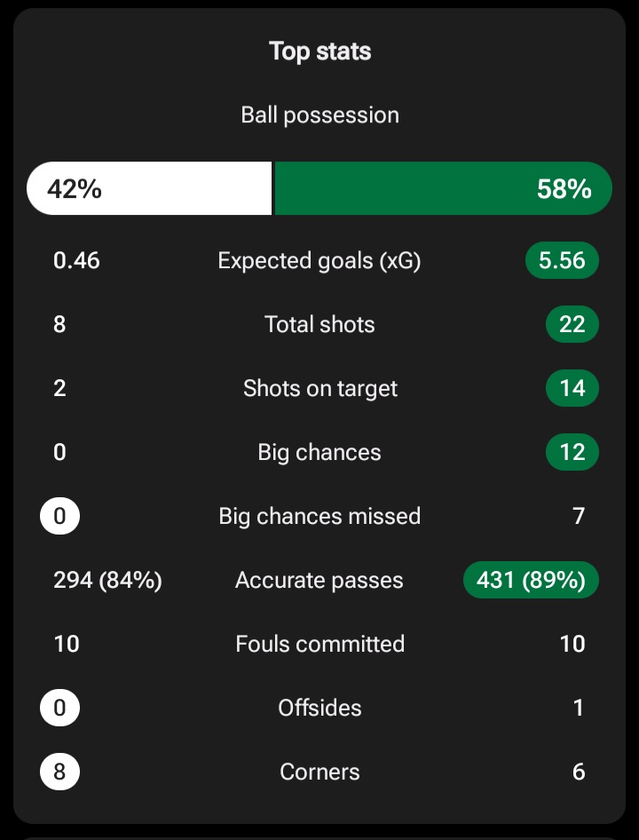Click the Fouls committed label
639x840 pixels.
[319, 645]
